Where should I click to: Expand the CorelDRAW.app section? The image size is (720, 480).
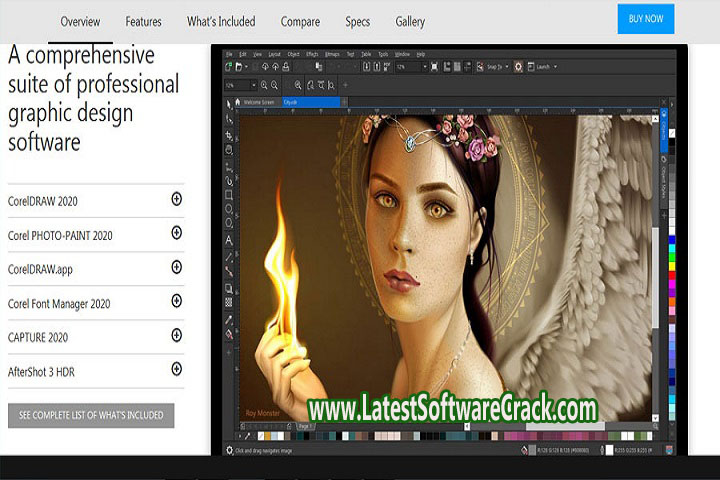point(176,267)
